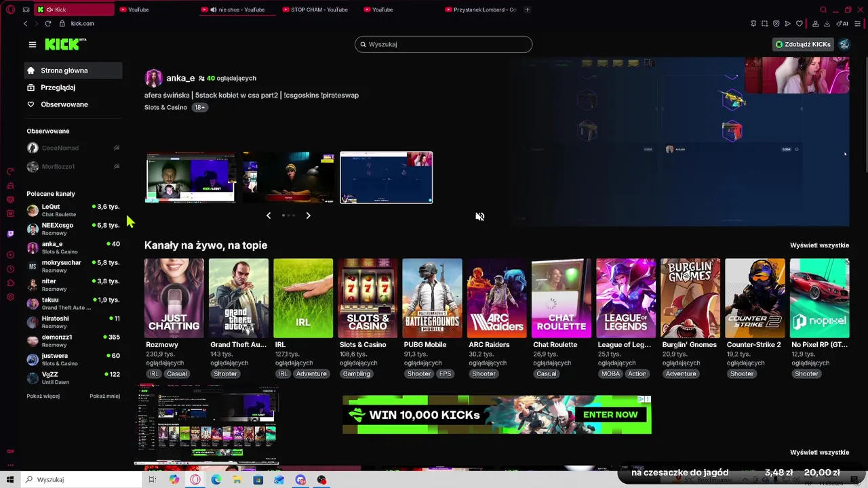
Task: Open the League of Legends category card
Action: click(x=626, y=298)
